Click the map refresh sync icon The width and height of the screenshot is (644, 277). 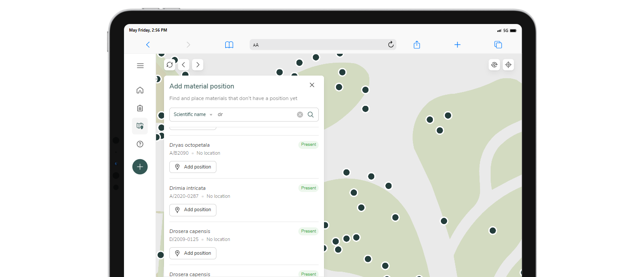tap(170, 64)
